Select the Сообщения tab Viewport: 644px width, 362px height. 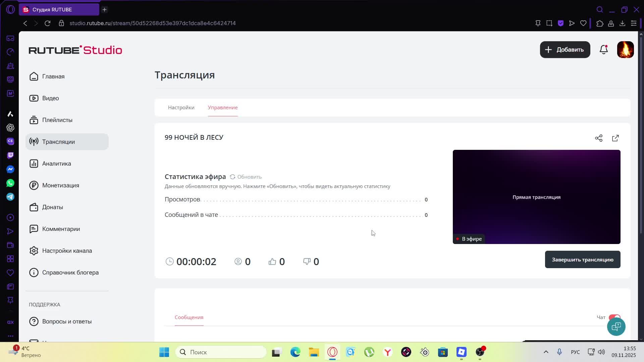point(189,317)
